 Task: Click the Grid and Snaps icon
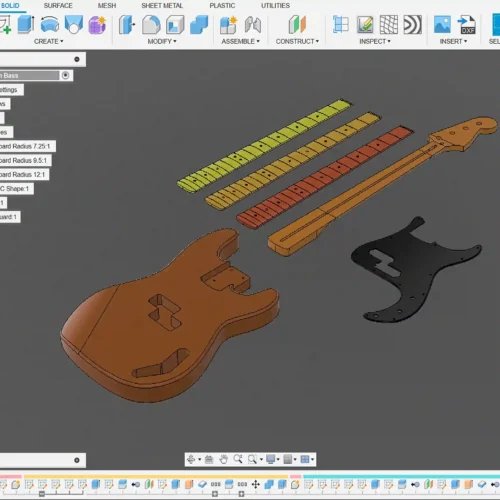pos(288,459)
